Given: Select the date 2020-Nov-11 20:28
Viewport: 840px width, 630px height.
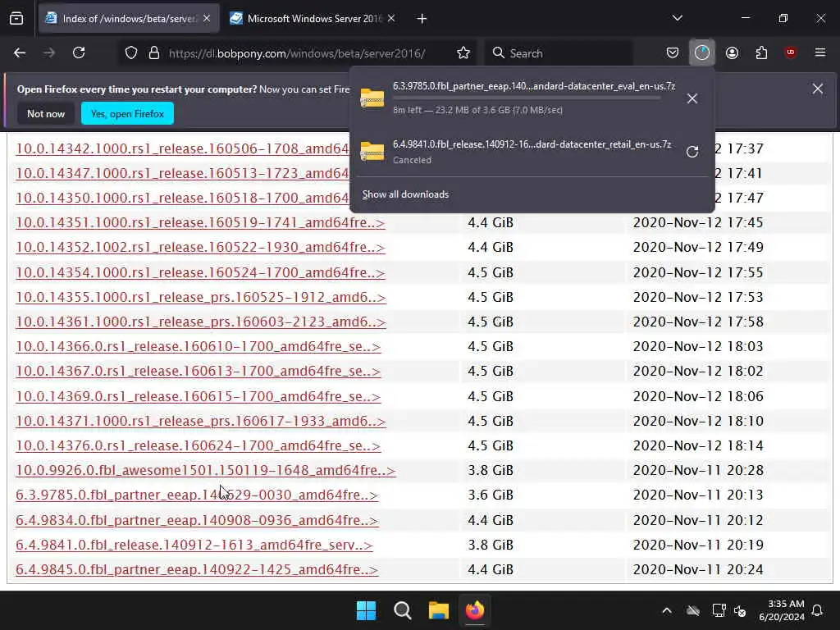Looking at the screenshot, I should point(698,470).
